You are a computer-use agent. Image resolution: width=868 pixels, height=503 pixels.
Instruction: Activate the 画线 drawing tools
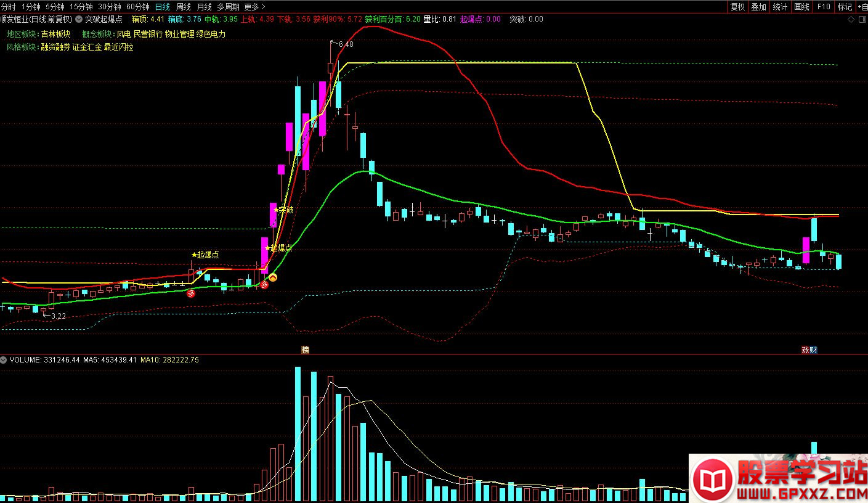[x=801, y=7]
